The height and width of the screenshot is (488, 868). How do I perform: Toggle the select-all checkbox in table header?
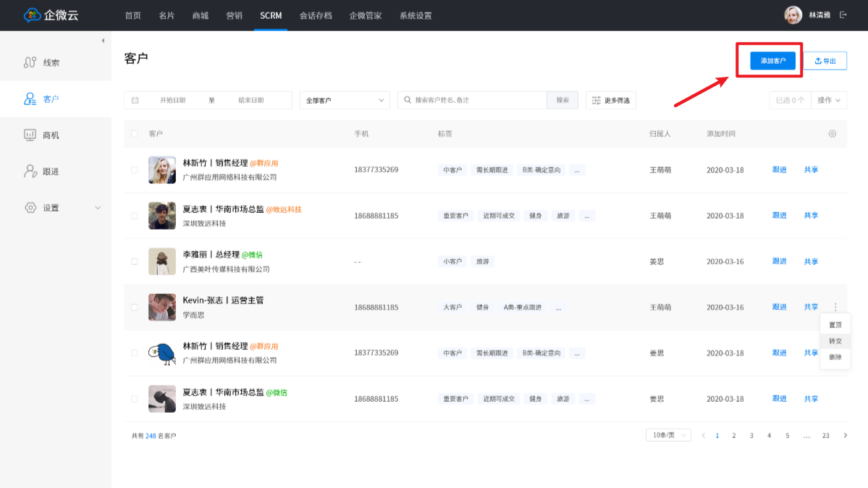click(x=134, y=134)
